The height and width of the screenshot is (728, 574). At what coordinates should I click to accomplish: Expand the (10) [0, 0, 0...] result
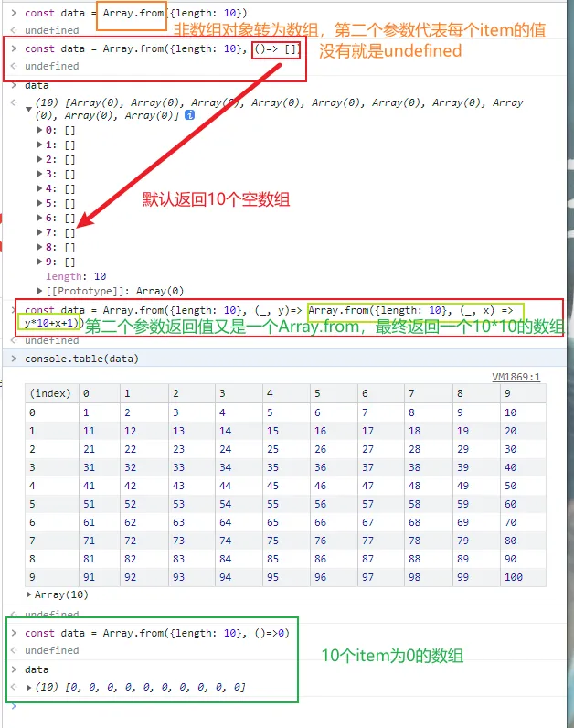[x=28, y=688]
